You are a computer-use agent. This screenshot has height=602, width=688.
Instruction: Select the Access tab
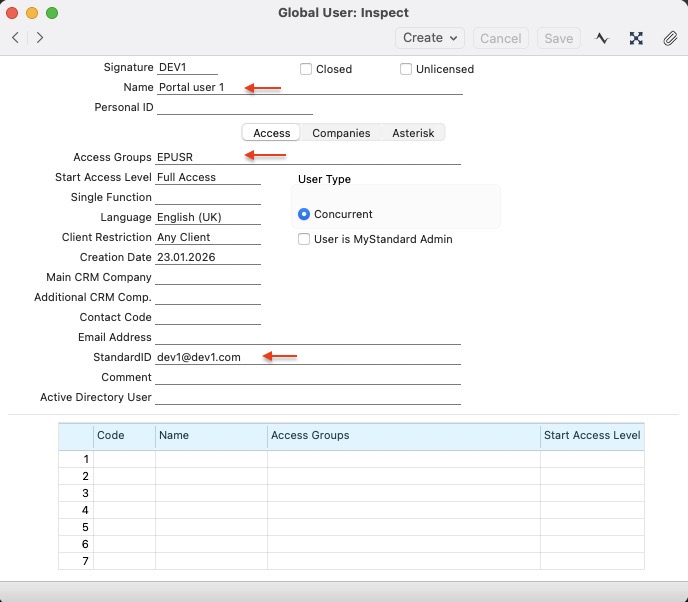[x=271, y=133]
